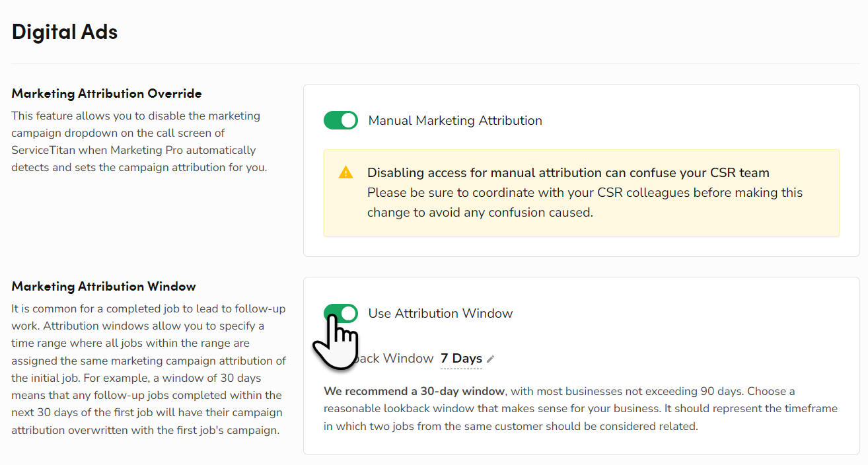868x465 pixels.
Task: Click the Use Attribution Window label text
Action: 440,313
